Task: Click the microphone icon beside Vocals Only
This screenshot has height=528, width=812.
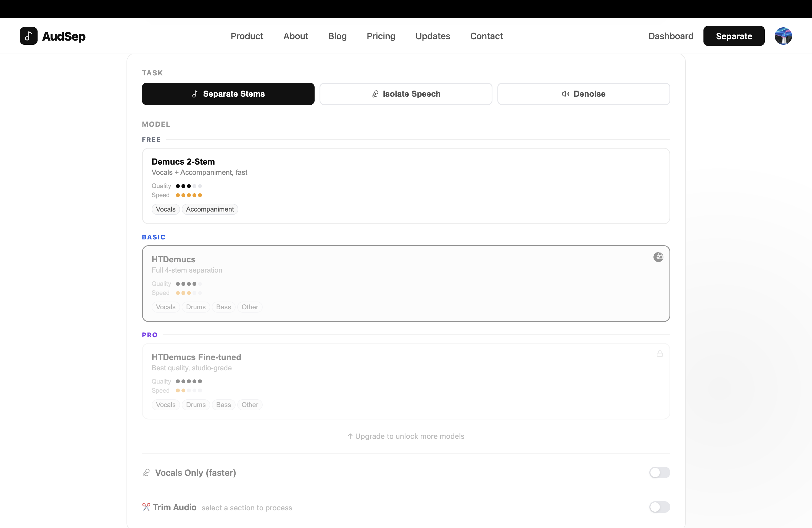Action: (146, 472)
